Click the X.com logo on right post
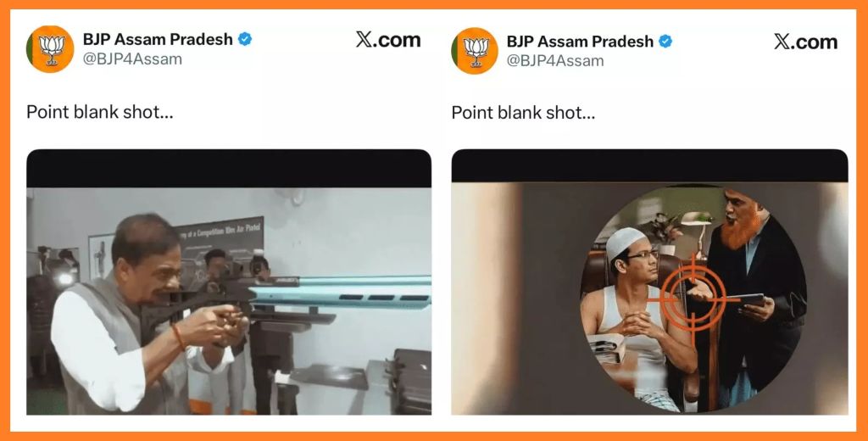 pos(805,42)
